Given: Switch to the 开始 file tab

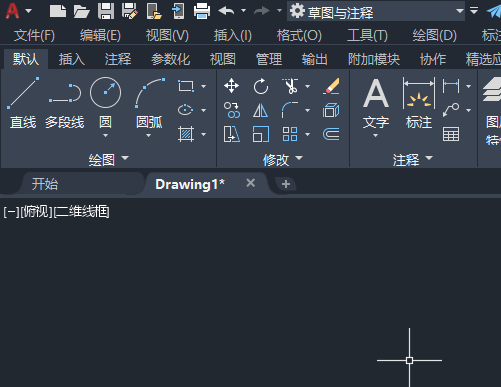Looking at the screenshot, I should tap(45, 184).
